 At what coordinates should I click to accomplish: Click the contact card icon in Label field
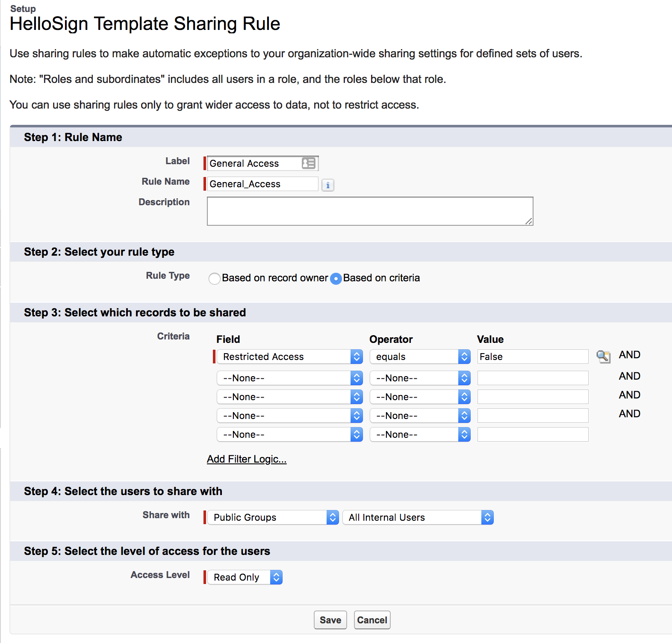tap(308, 163)
